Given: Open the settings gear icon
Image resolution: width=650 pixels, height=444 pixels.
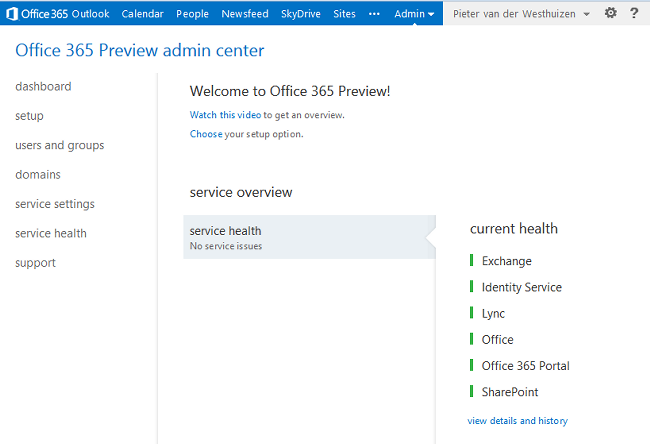Looking at the screenshot, I should point(610,13).
